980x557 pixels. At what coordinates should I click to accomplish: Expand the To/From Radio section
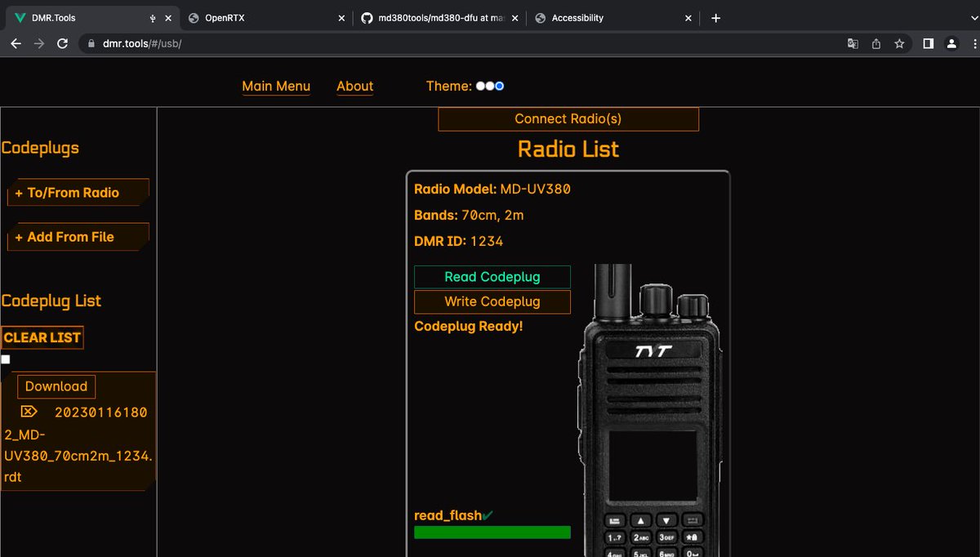click(x=78, y=193)
